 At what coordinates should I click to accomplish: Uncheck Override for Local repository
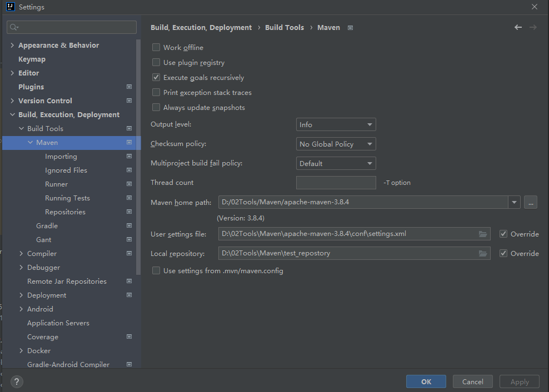503,253
